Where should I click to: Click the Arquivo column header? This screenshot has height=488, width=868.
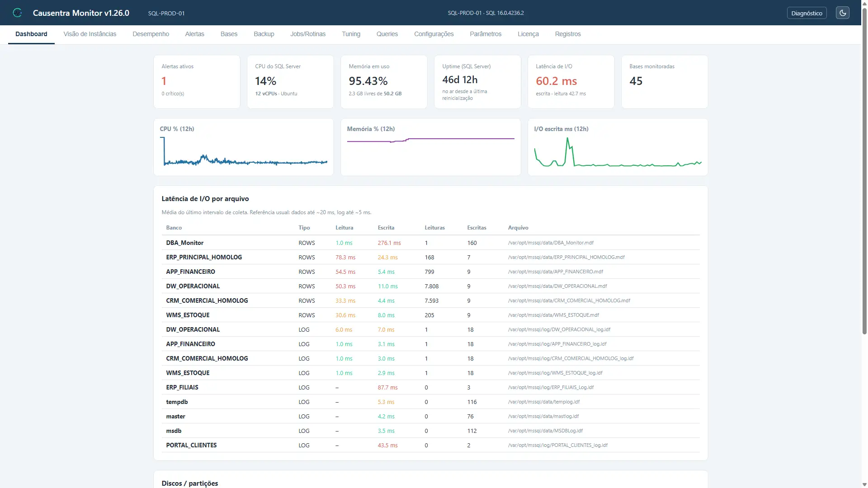[x=518, y=228]
